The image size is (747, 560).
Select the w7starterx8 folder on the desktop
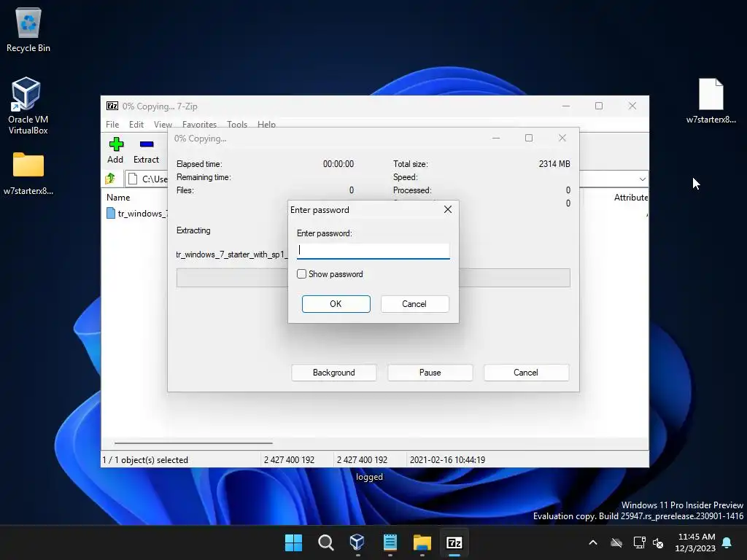28,174
